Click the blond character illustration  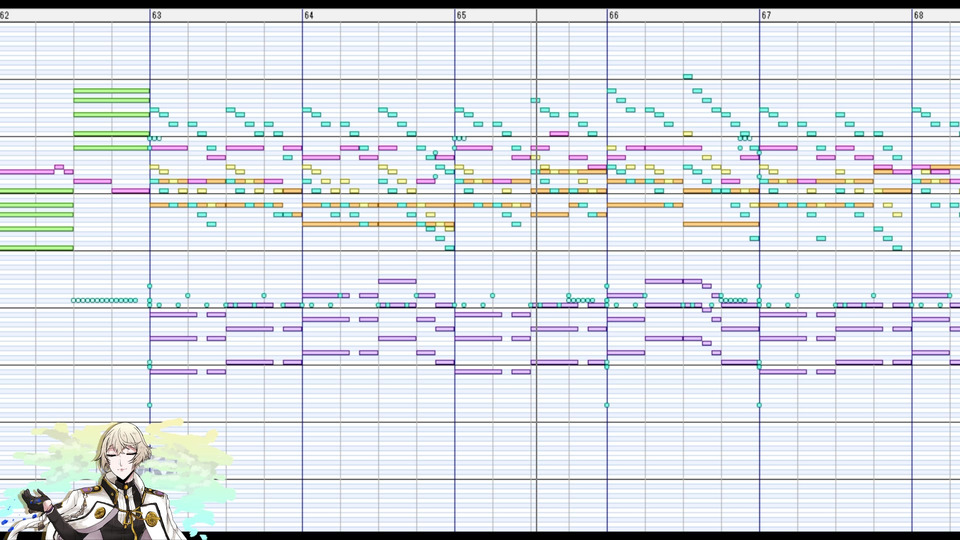point(116,481)
